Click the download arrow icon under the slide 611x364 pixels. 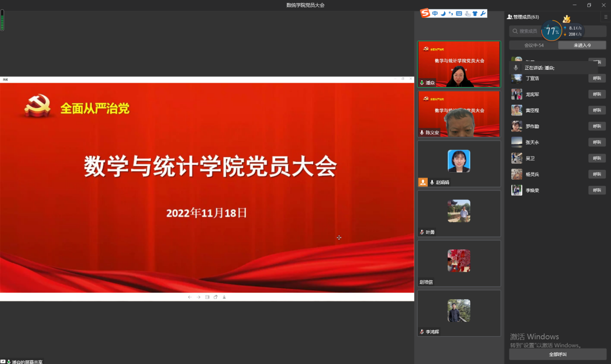click(x=224, y=297)
